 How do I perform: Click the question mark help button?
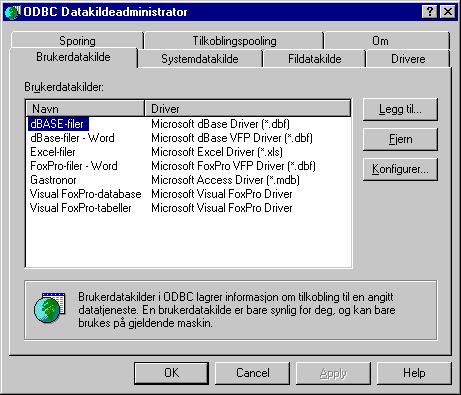tap(430, 12)
